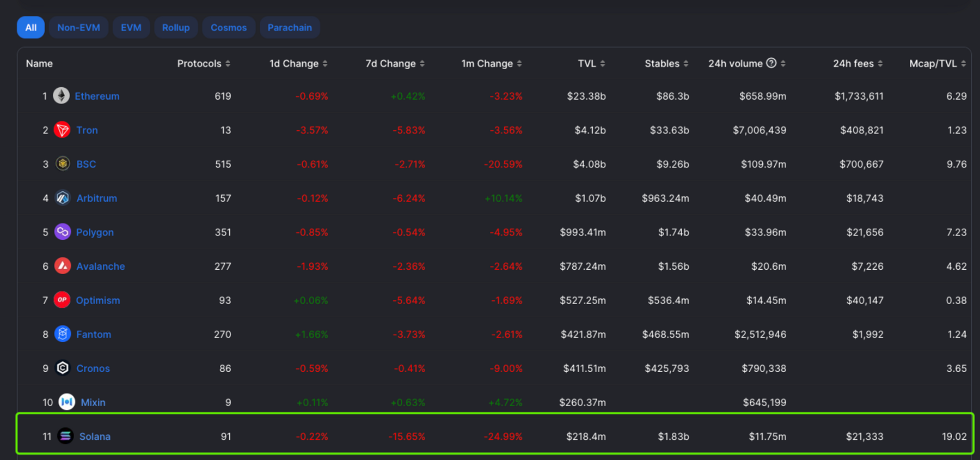The width and height of the screenshot is (980, 460).
Task: Select the All chains filter tab
Action: coord(30,28)
